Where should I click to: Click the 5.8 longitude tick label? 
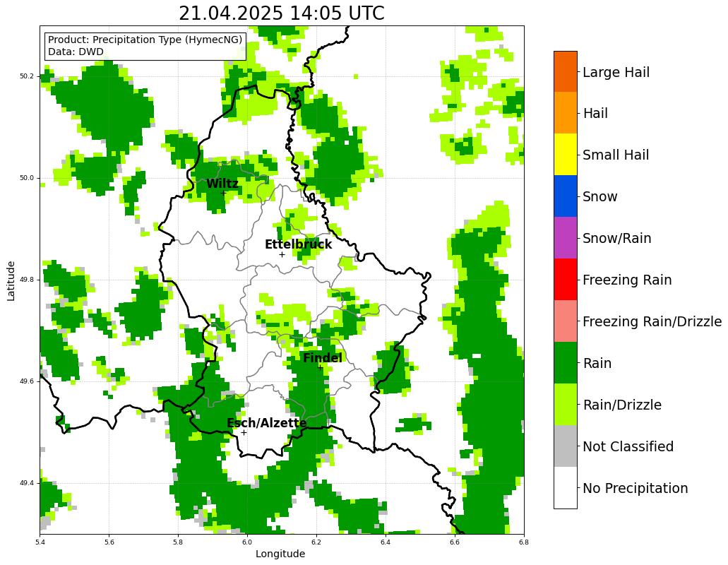[178, 542]
